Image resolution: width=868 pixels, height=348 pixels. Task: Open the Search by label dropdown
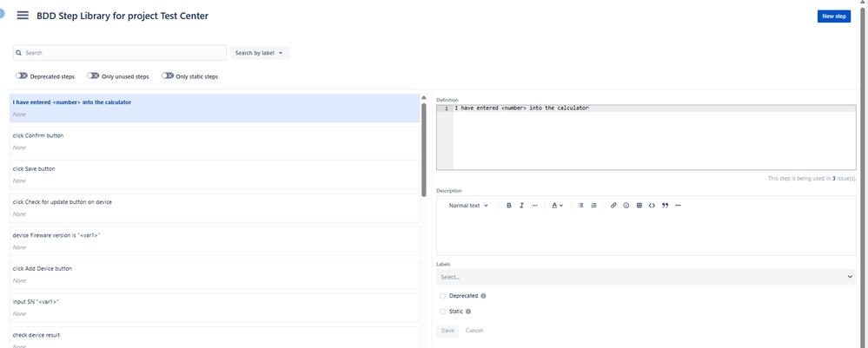point(260,53)
